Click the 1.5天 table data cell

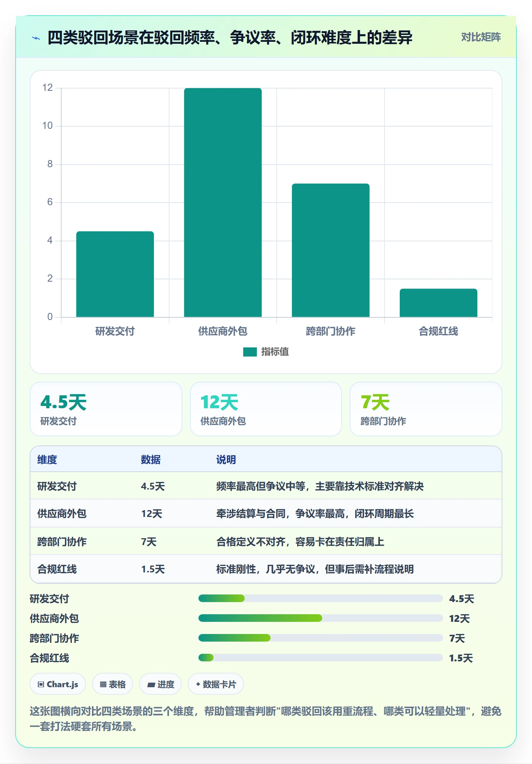pos(153,569)
